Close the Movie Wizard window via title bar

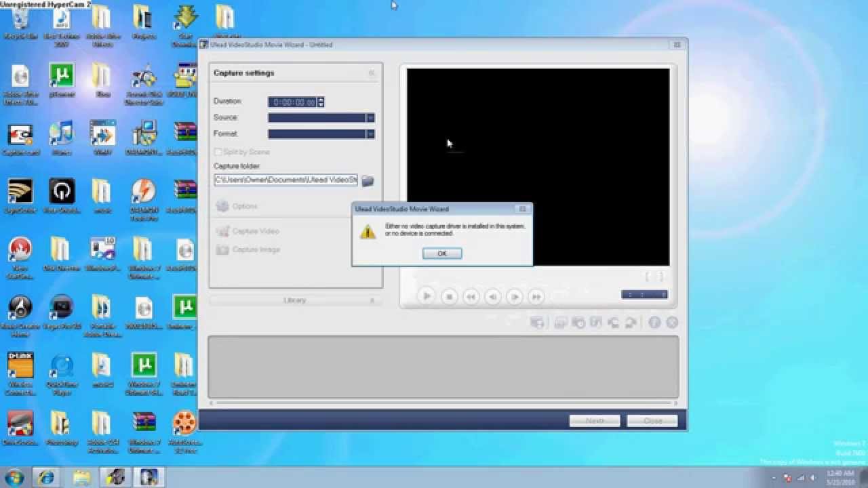pyautogui.click(x=677, y=45)
